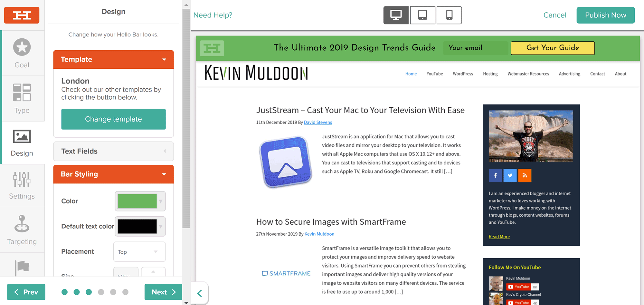Click the Follow Me On YouTube heading

click(515, 268)
